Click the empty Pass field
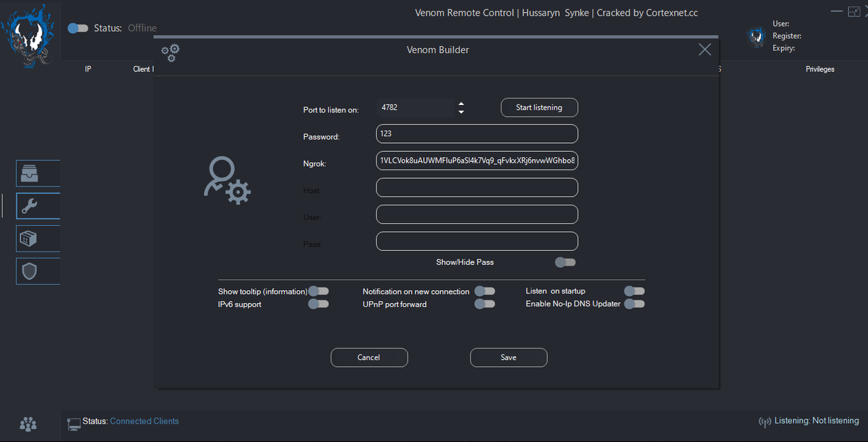This screenshot has width=868, height=442. 477,241
